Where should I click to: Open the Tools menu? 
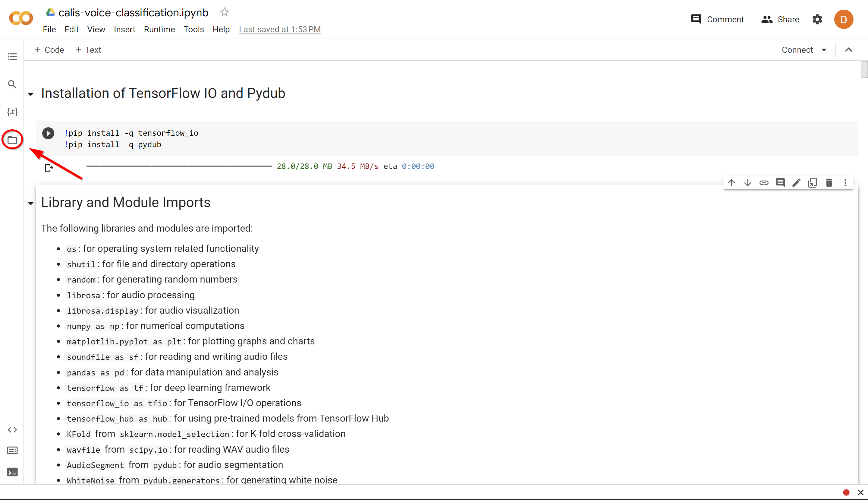pyautogui.click(x=193, y=30)
